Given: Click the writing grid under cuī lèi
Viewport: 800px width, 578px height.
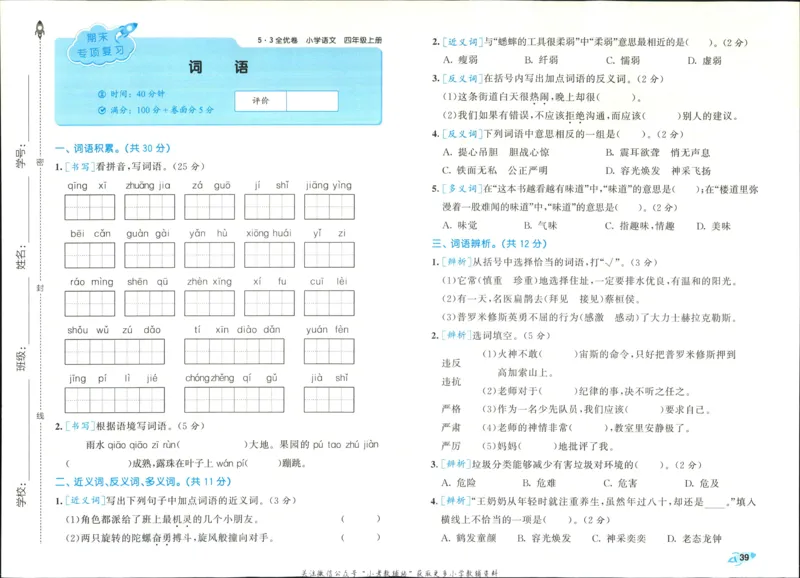Looking at the screenshot, I should click(x=329, y=304).
